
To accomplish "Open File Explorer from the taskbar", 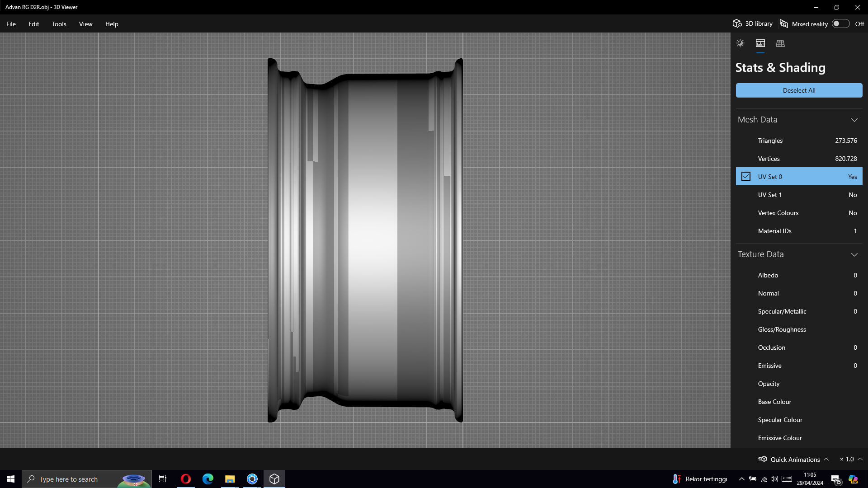I will 230,479.
